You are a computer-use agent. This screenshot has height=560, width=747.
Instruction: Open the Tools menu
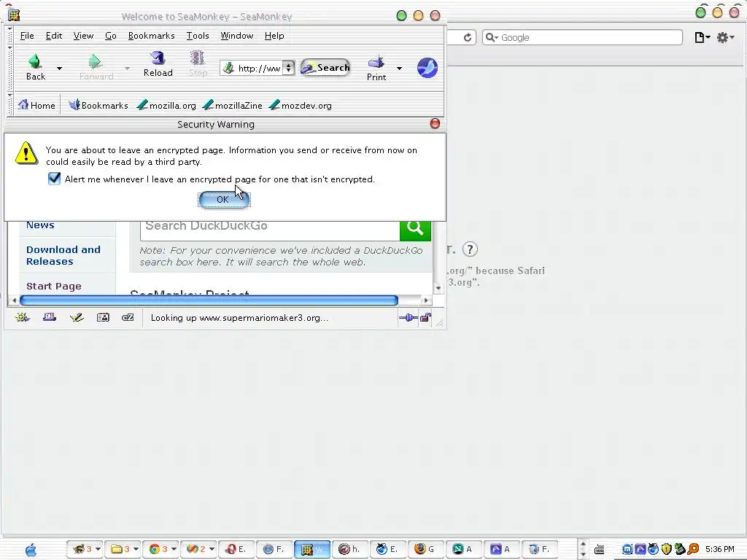coord(198,36)
